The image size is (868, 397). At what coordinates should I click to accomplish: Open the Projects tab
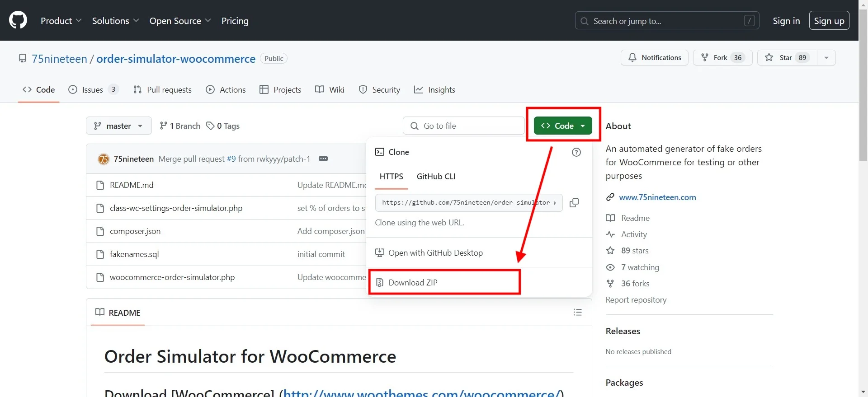click(280, 89)
